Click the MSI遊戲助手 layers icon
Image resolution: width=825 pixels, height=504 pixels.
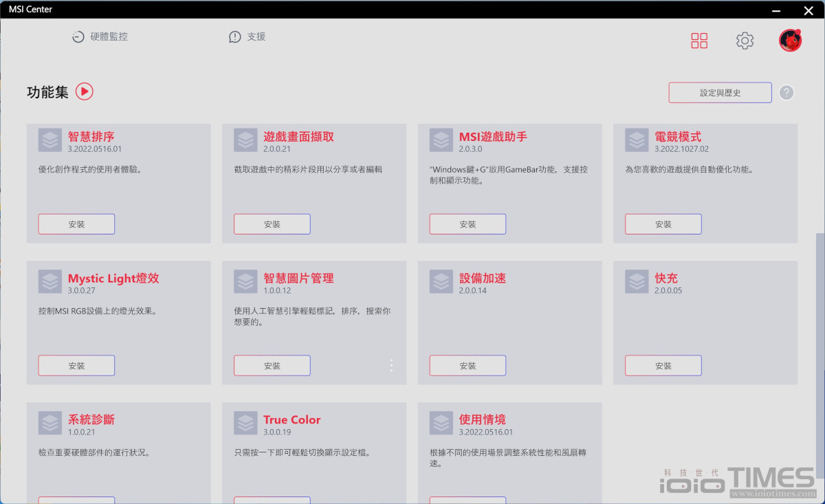coord(441,140)
